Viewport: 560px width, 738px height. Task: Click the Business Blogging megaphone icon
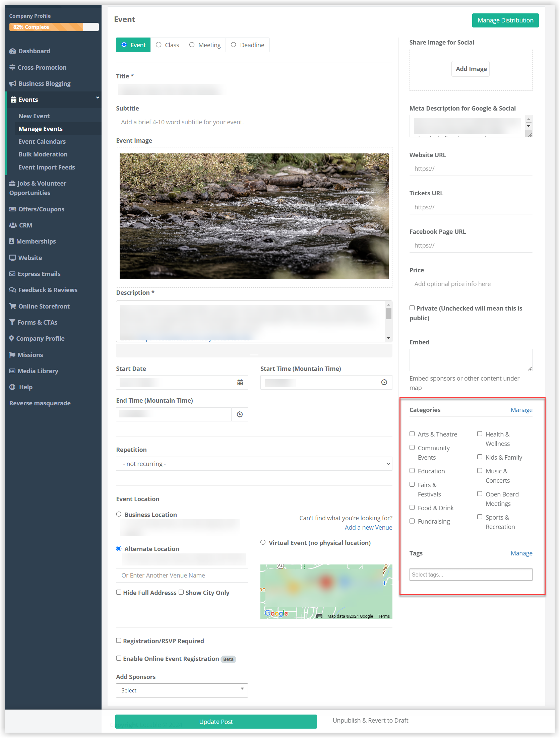pyautogui.click(x=13, y=83)
